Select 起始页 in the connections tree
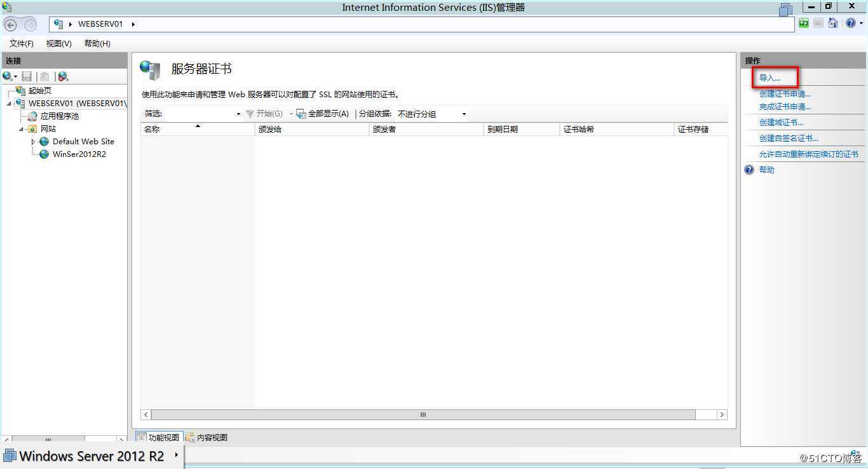Image resolution: width=868 pixels, height=469 pixels. coord(40,91)
